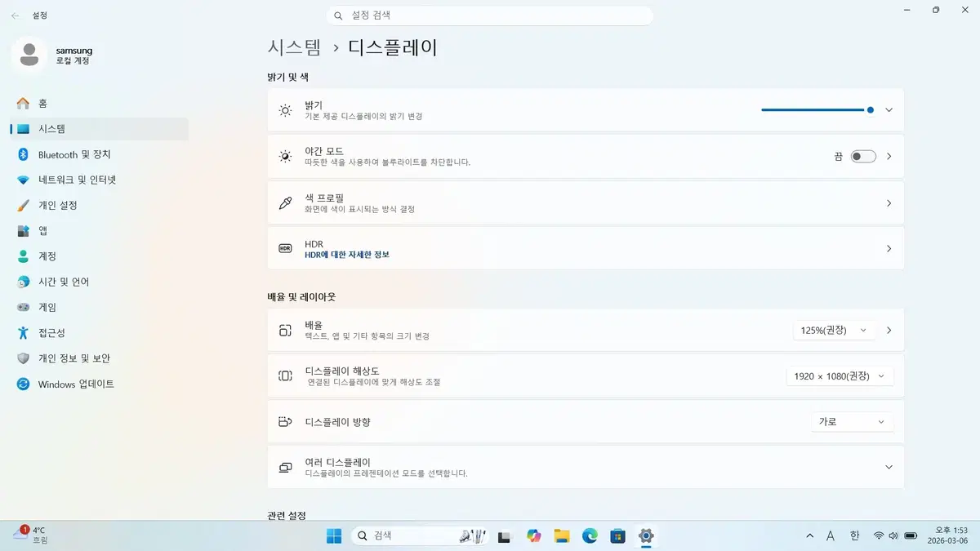Click the Wi-Fi tray icon
Viewport: 980px width, 551px height.
click(x=879, y=535)
